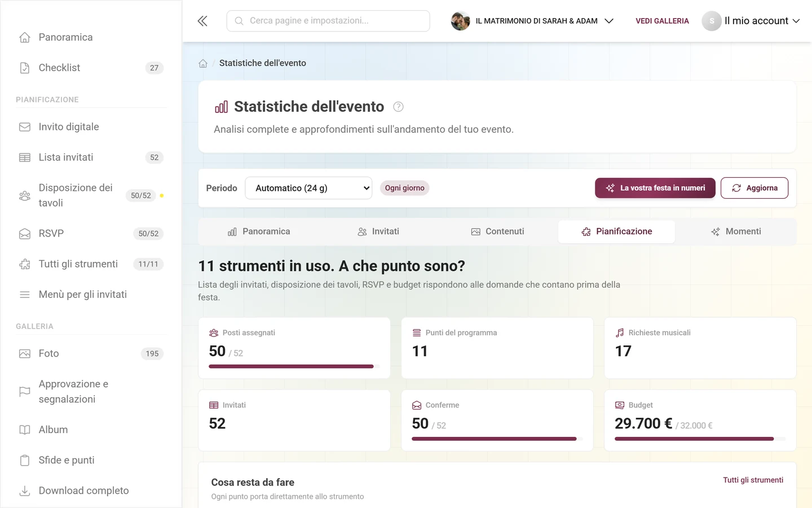
Task: Open the Richieste musicali card showing 17
Action: 700,348
